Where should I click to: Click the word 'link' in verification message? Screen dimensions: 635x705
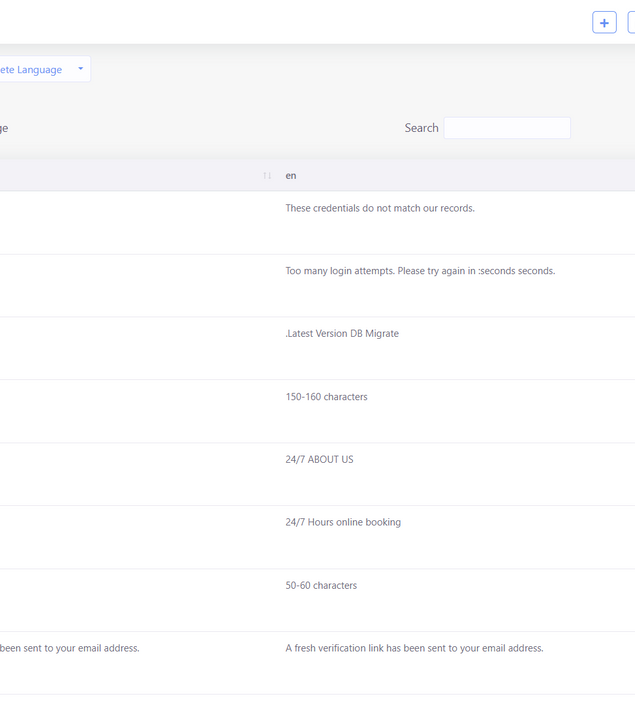(376, 648)
